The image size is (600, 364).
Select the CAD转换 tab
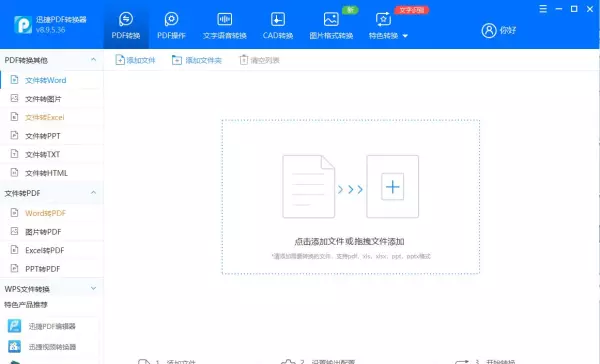click(278, 25)
